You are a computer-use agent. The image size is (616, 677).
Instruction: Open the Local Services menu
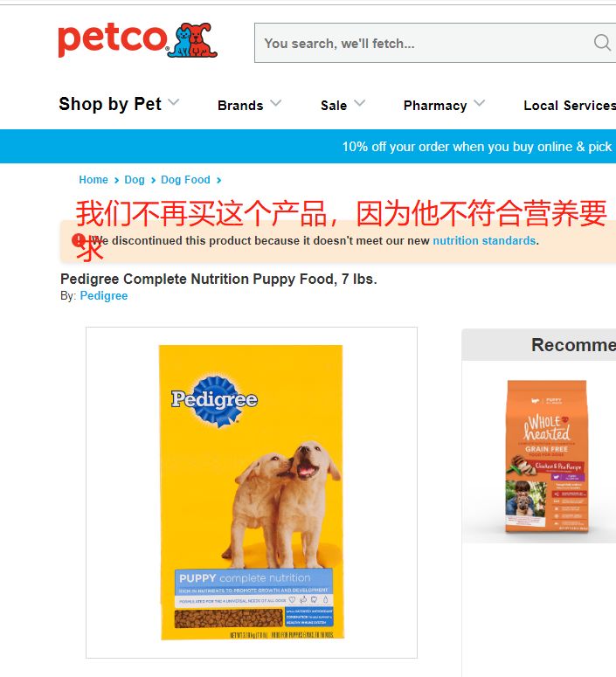570,105
